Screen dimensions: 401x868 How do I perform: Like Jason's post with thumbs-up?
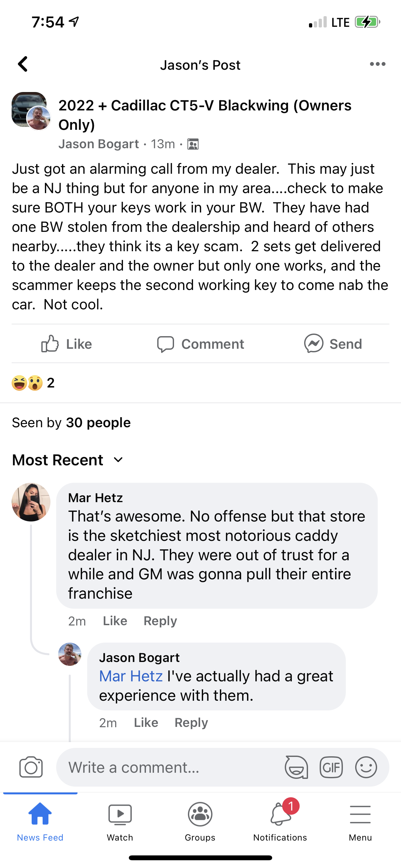pos(67,344)
